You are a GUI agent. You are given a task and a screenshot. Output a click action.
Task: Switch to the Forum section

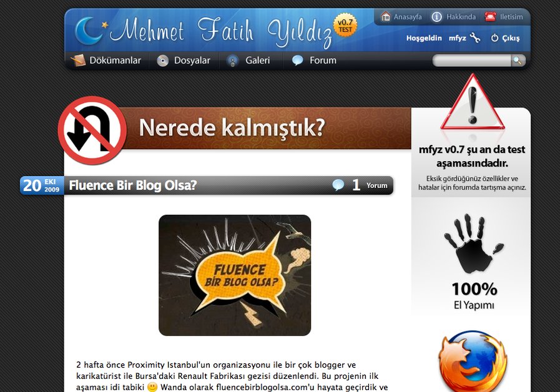click(323, 60)
